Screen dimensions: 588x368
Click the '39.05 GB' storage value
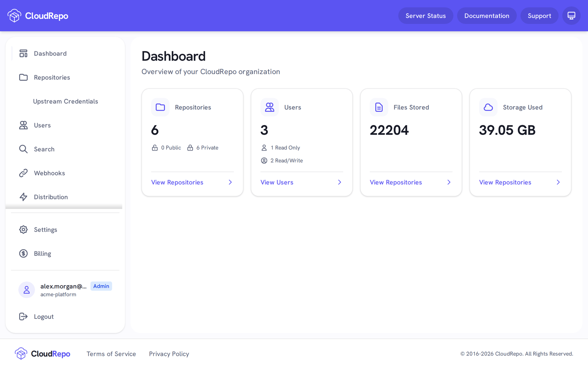[x=507, y=130]
